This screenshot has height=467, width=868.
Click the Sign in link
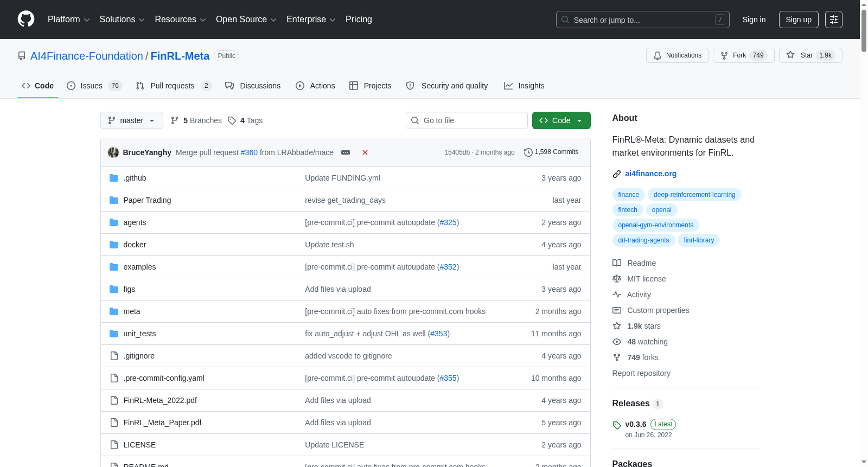pos(754,20)
